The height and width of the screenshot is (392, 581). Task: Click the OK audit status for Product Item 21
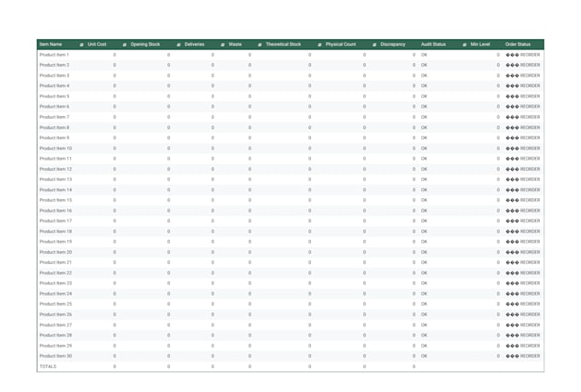(x=424, y=262)
